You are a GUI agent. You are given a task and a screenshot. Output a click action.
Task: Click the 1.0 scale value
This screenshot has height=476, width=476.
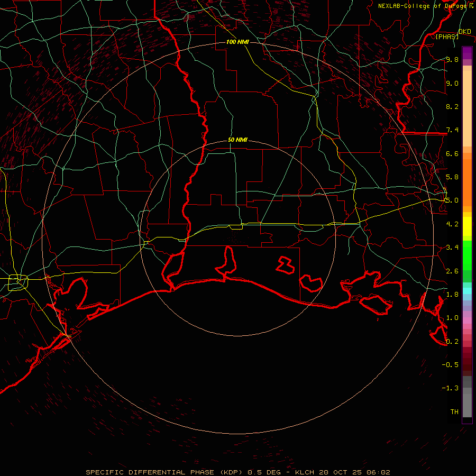(452, 318)
